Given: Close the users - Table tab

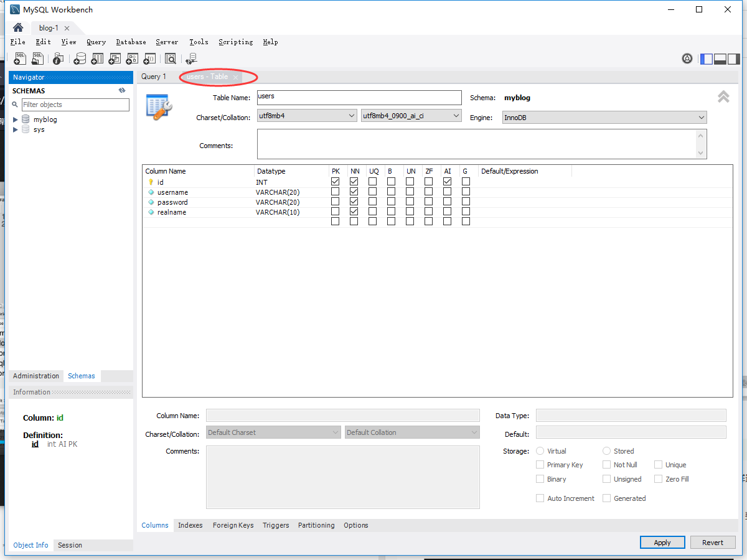Looking at the screenshot, I should (235, 77).
